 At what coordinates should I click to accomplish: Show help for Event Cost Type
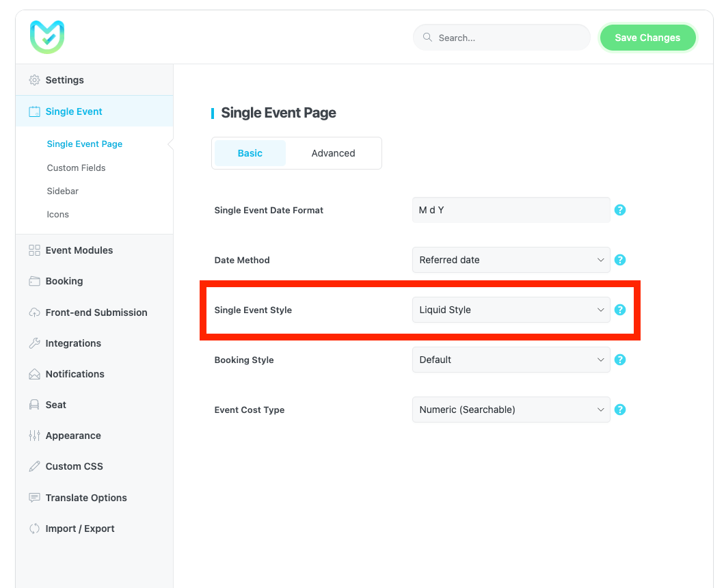pyautogui.click(x=620, y=410)
